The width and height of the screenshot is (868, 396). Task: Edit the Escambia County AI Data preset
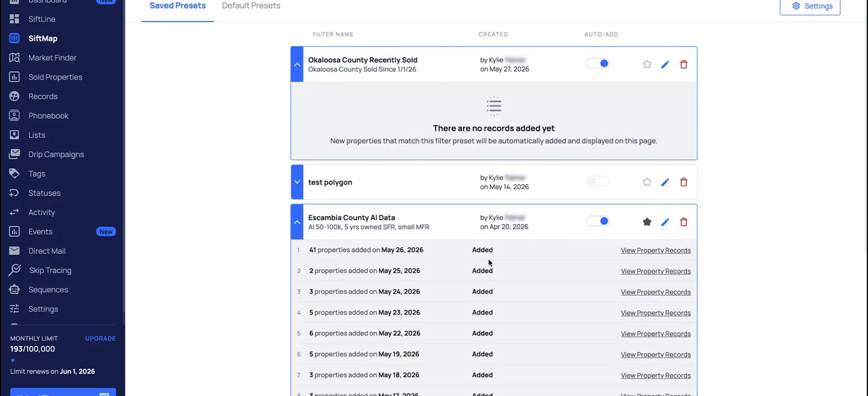pos(665,222)
